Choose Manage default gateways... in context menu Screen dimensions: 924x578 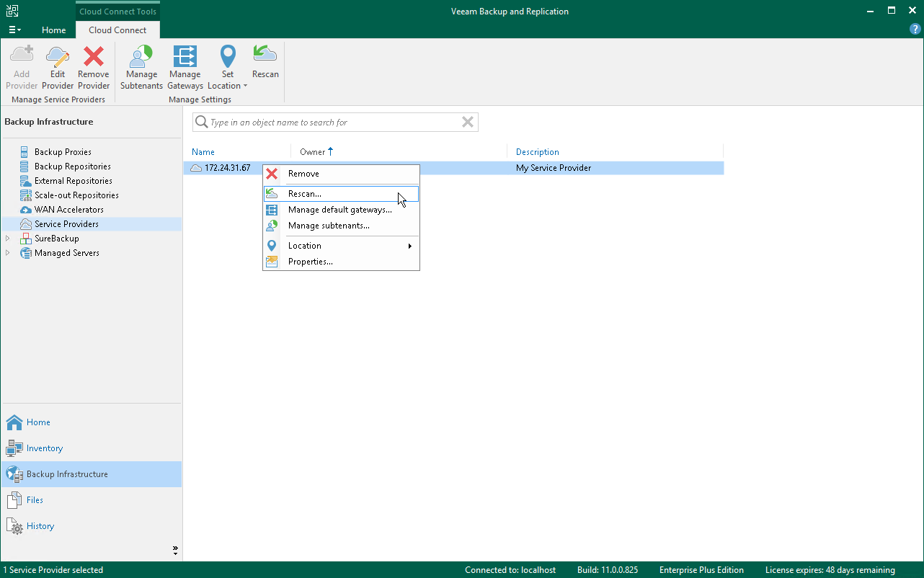coord(341,210)
